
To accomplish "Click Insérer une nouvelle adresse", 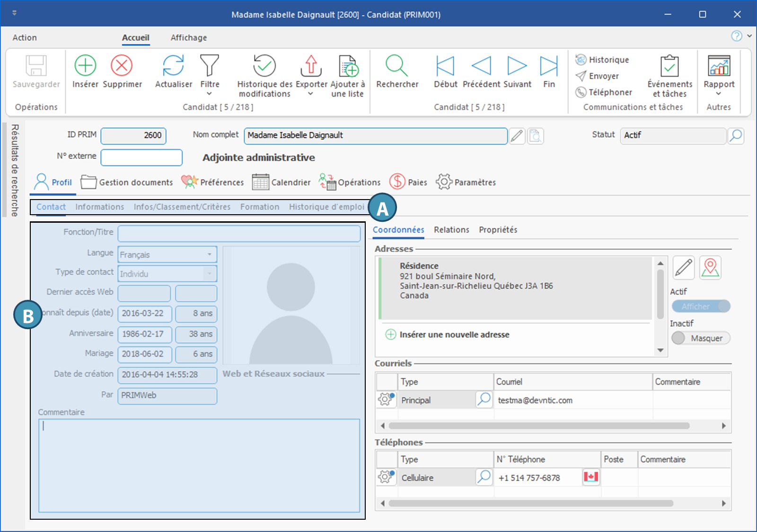I will (x=454, y=335).
